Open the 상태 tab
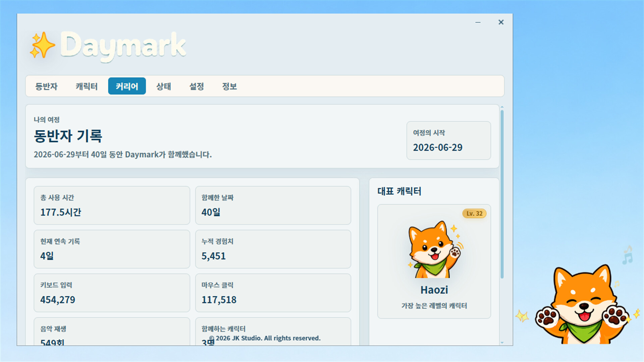The height and width of the screenshot is (362, 644). pyautogui.click(x=164, y=86)
